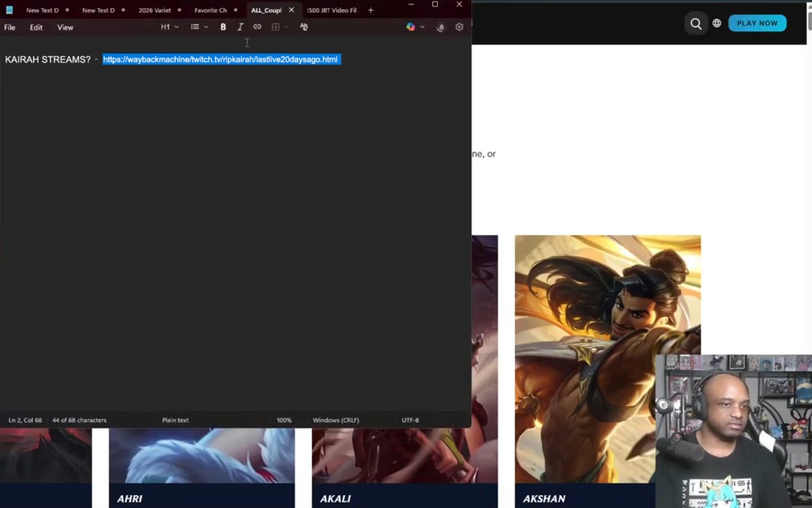
Task: Open the Edit menu
Action: coord(36,27)
